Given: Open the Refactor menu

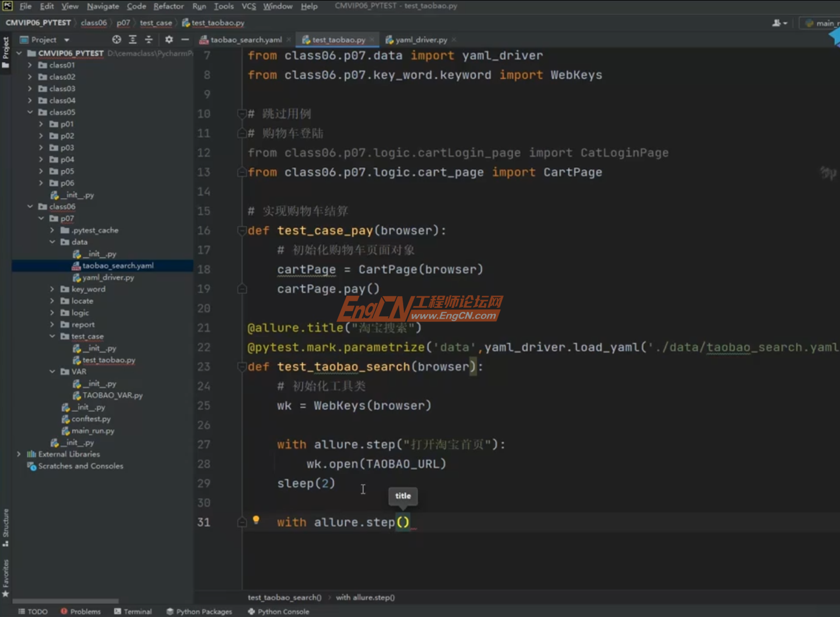Looking at the screenshot, I should 168,6.
